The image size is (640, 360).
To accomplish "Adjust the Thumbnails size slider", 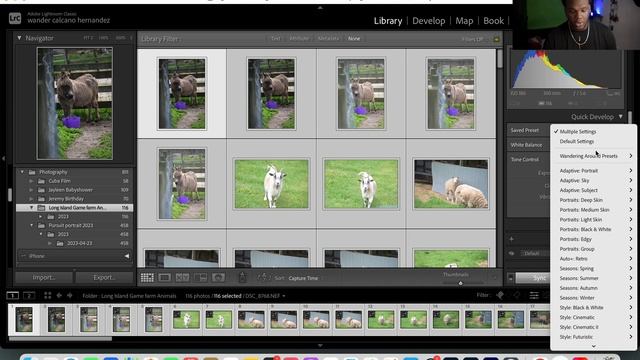I will pyautogui.click(x=461, y=282).
